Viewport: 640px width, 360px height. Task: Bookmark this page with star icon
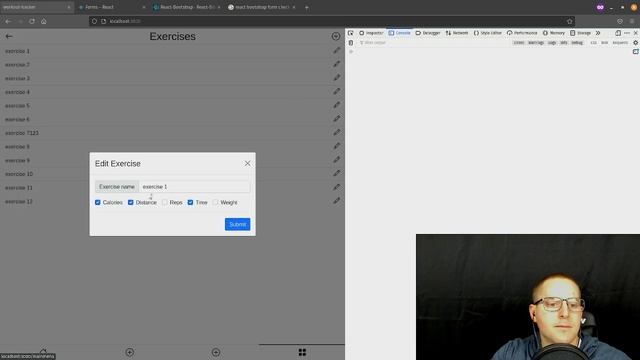pos(569,21)
